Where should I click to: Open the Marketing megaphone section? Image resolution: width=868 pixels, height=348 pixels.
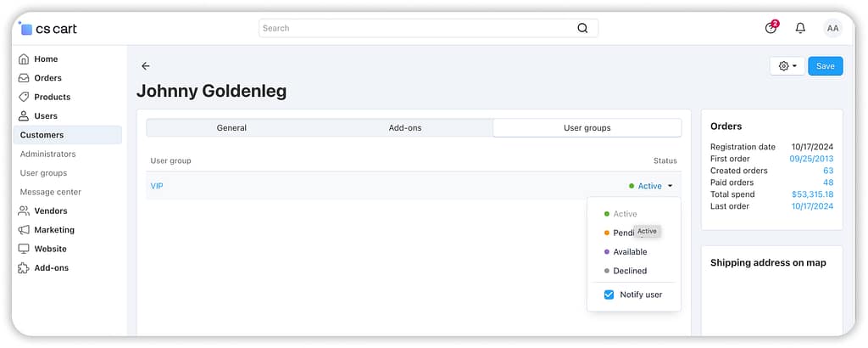(x=24, y=230)
